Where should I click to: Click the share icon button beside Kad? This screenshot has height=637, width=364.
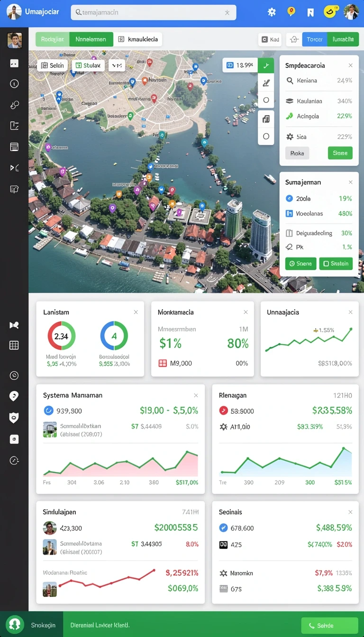[x=294, y=40]
